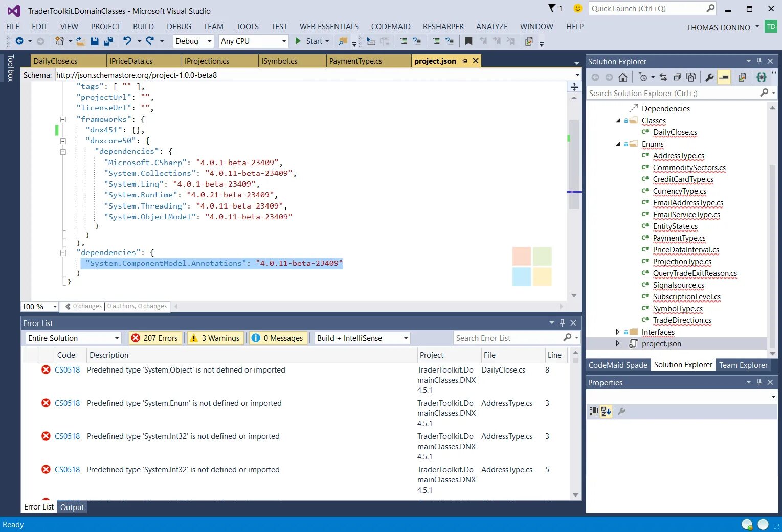Open the DEBUG menu
The image size is (782, 532).
pos(179,27)
